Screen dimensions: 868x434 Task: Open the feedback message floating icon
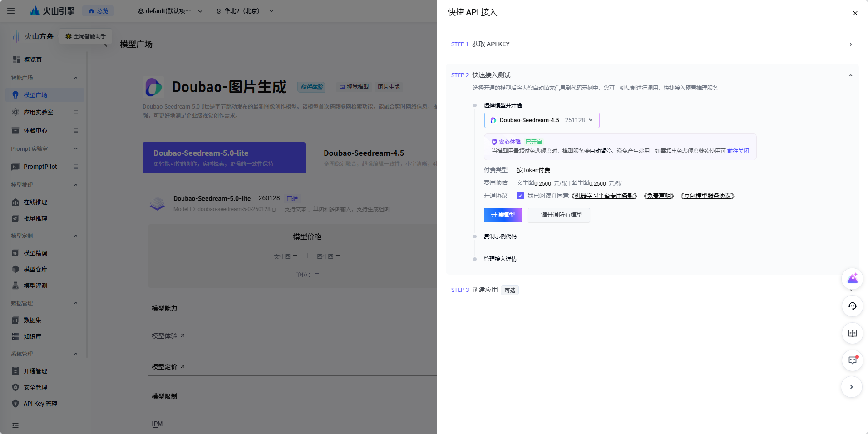click(x=852, y=360)
